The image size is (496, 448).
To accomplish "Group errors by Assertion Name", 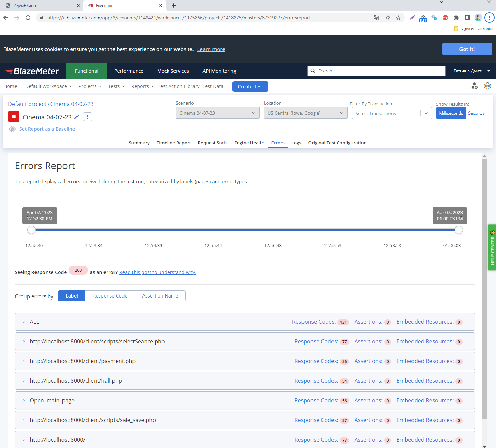I will click(160, 295).
